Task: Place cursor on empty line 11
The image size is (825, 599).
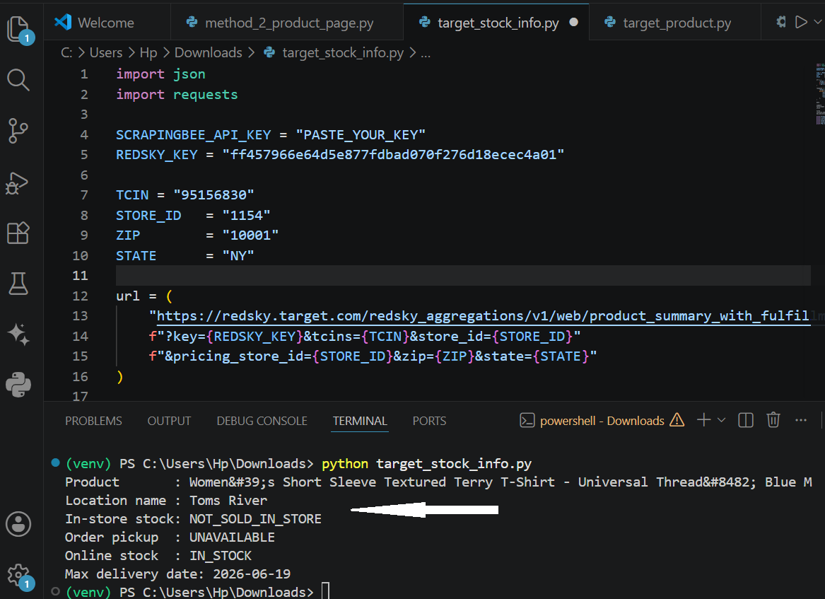Action: tap(463, 275)
